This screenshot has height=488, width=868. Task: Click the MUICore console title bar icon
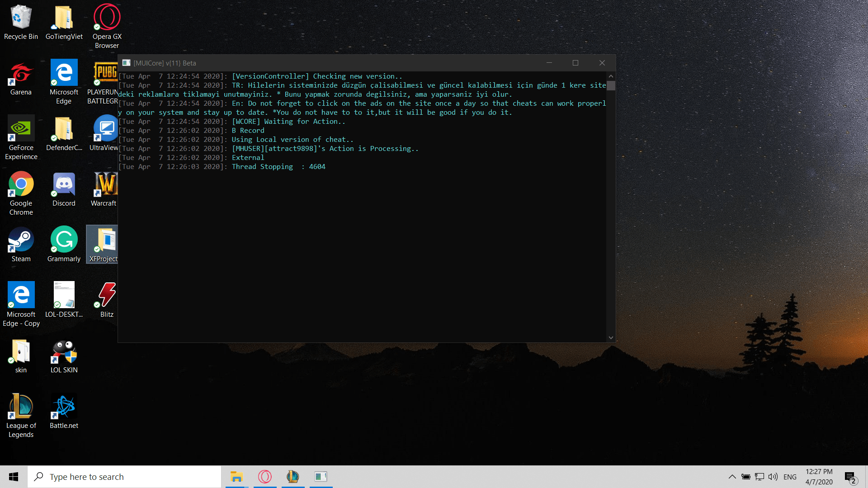pyautogui.click(x=126, y=63)
